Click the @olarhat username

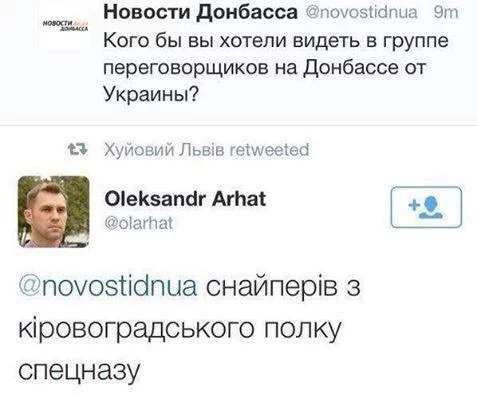(x=139, y=223)
